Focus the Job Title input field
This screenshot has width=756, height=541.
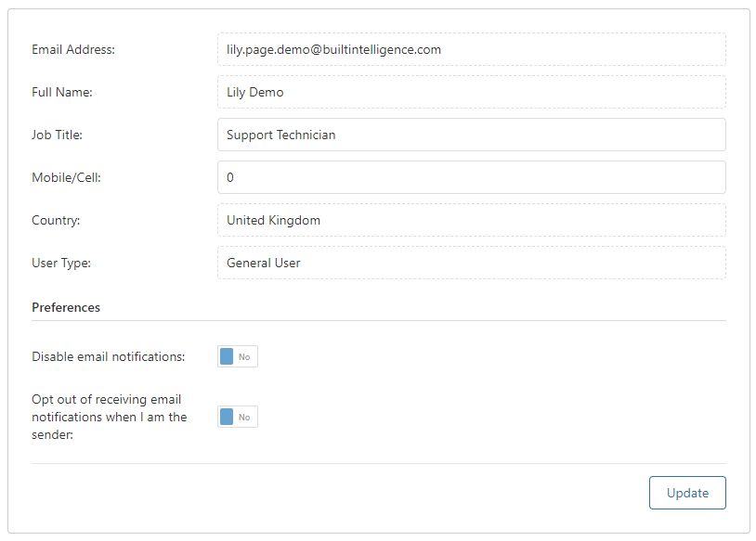472,135
